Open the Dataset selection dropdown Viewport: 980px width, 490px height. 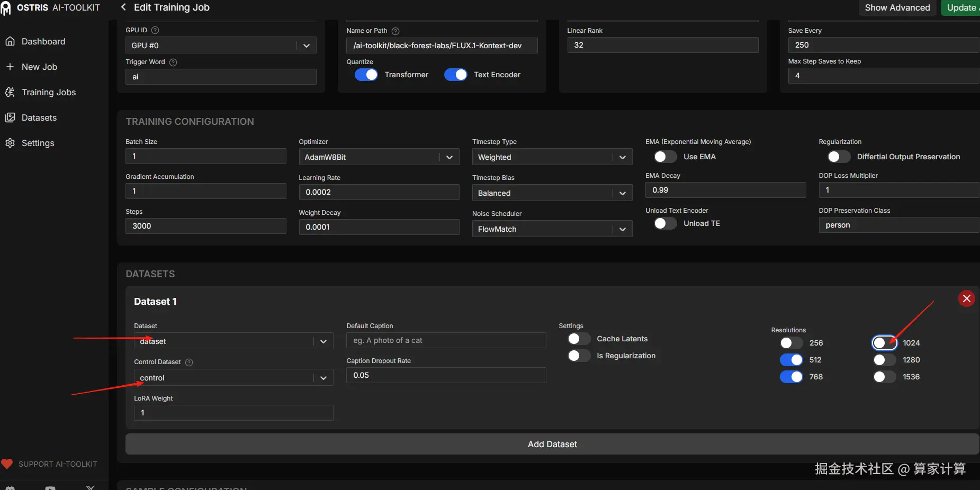(x=233, y=341)
